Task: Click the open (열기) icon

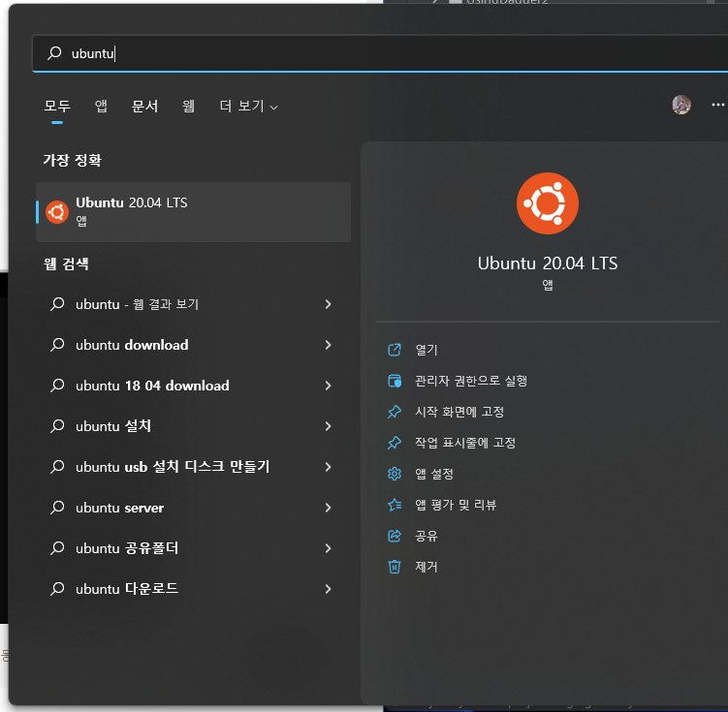Action: tap(395, 350)
